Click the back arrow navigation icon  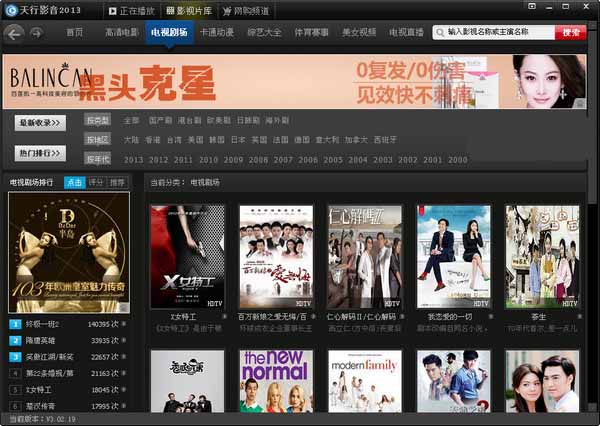click(14, 34)
